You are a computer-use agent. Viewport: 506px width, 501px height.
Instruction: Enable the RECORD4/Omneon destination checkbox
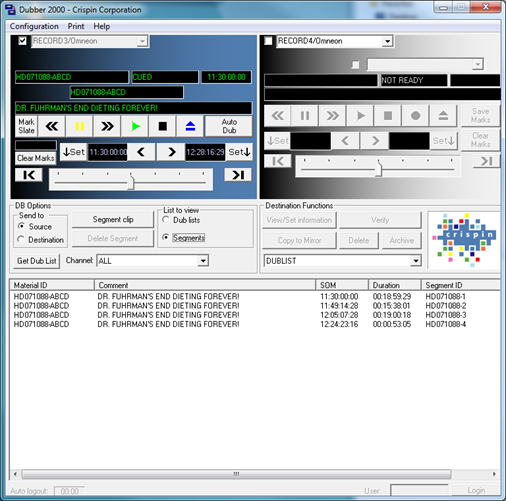click(268, 41)
